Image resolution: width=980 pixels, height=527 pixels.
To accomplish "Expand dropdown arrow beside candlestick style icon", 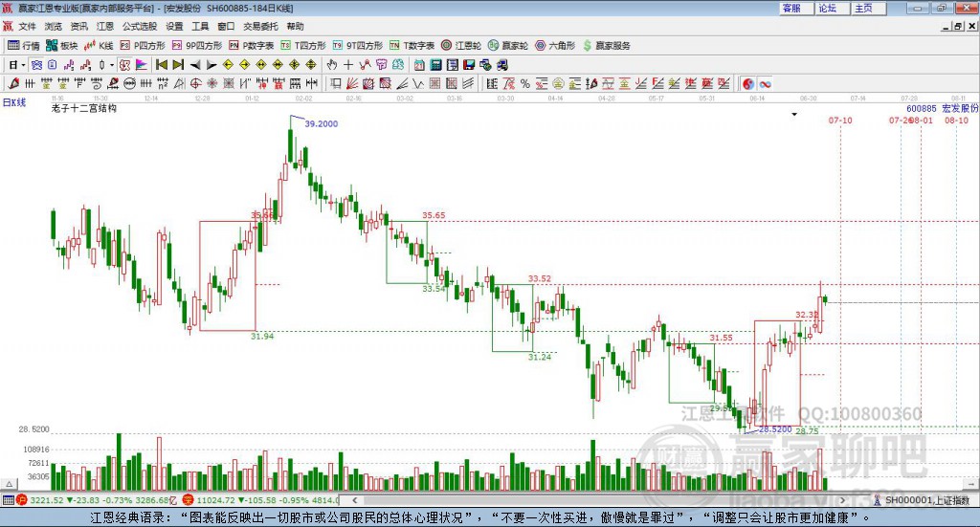I will tap(111, 65).
